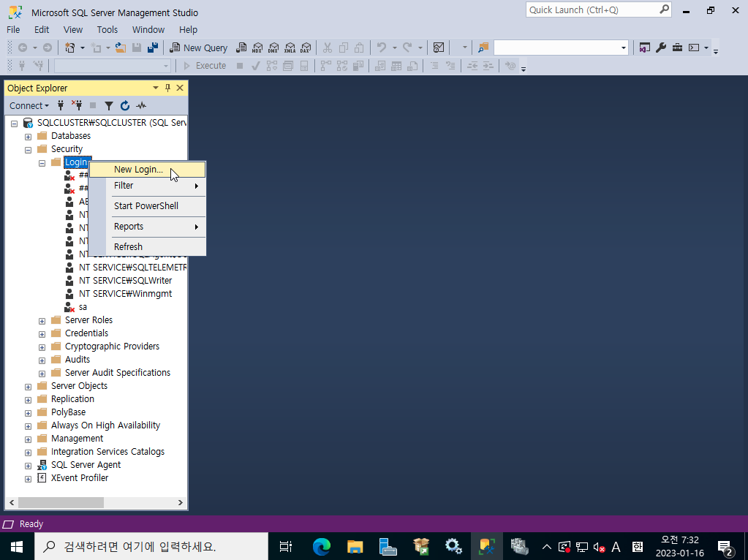
Task: Expand the Server Roles folder
Action: point(42,321)
